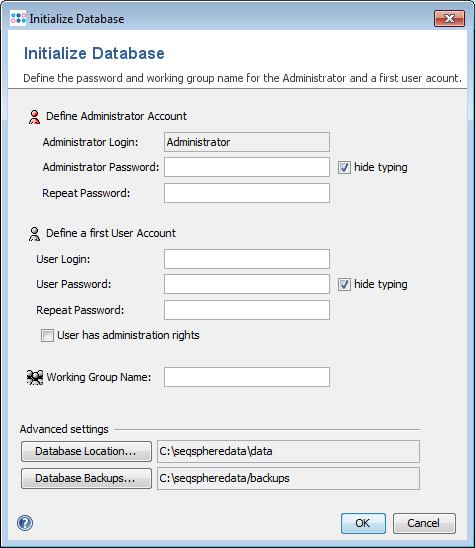Click the SeqSphere app icon in title bar
Image resolution: width=475 pixels, height=548 pixels.
pos(18,18)
